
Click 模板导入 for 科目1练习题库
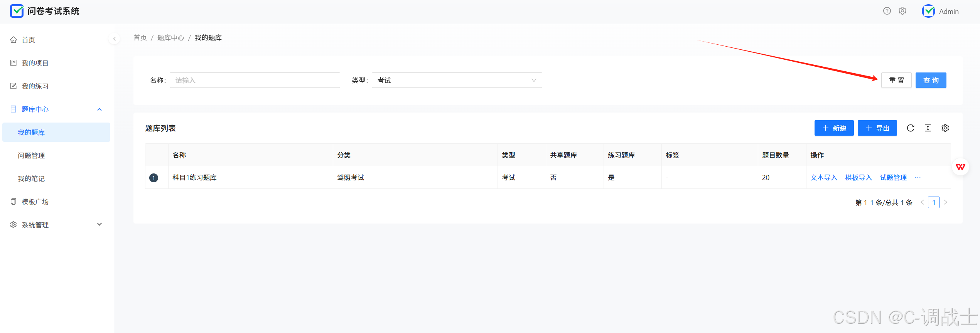[x=859, y=177]
